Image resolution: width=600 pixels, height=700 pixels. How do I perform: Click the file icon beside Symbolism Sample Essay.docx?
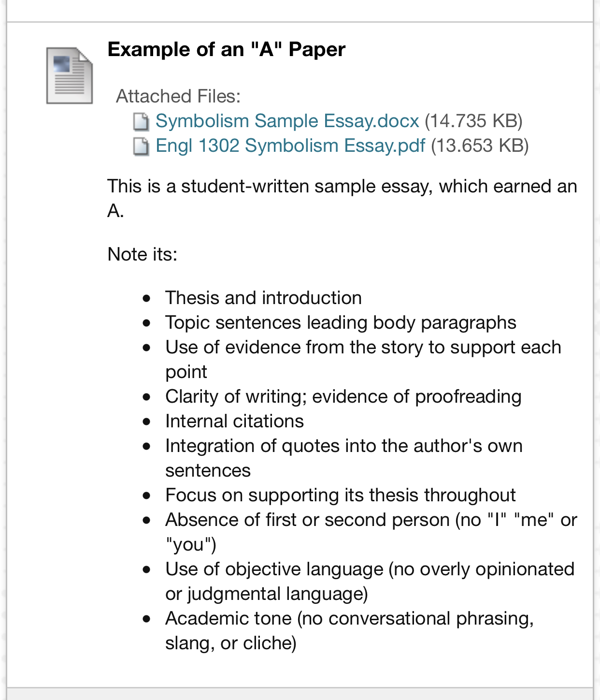141,121
